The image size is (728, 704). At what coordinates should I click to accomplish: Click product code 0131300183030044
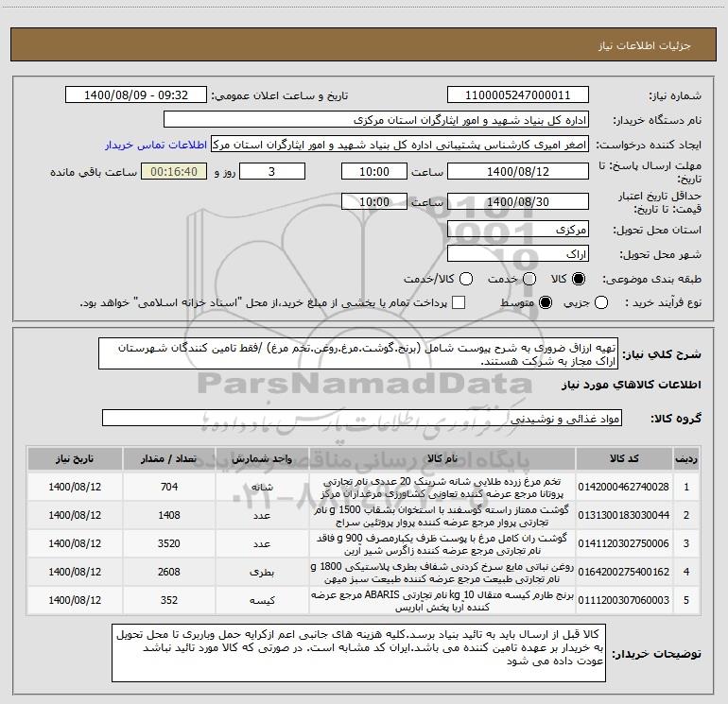(x=624, y=515)
